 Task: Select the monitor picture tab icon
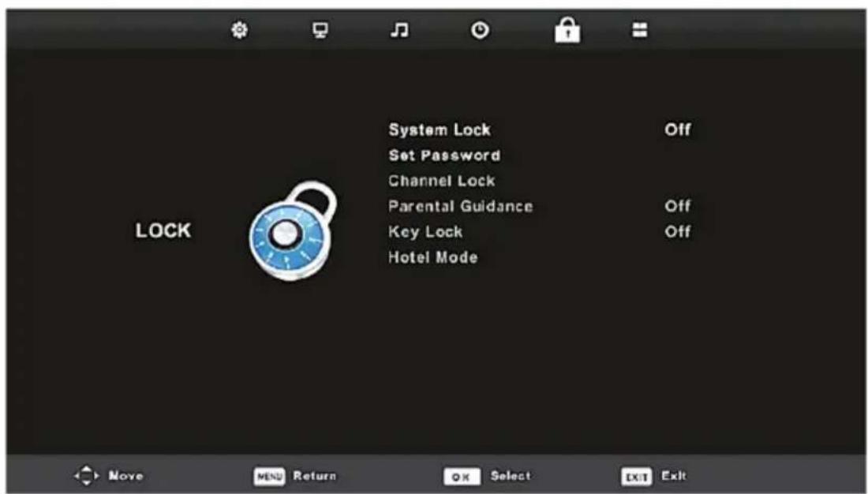pyautogui.click(x=320, y=31)
